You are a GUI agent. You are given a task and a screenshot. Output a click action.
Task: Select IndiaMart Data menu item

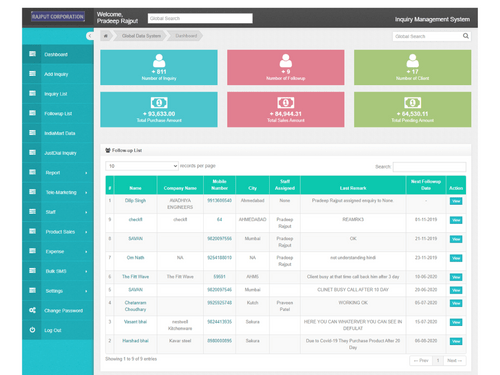point(58,133)
